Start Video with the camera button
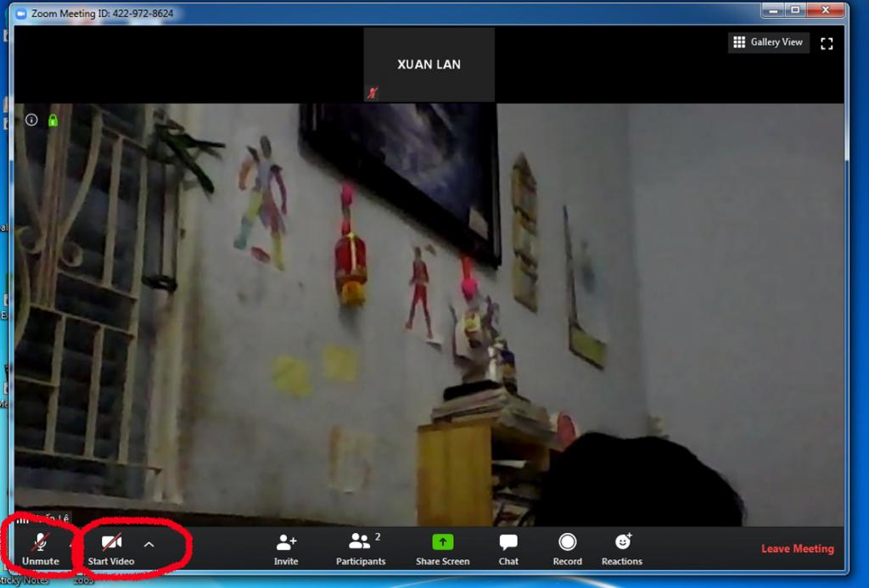The image size is (869, 588). (x=111, y=547)
